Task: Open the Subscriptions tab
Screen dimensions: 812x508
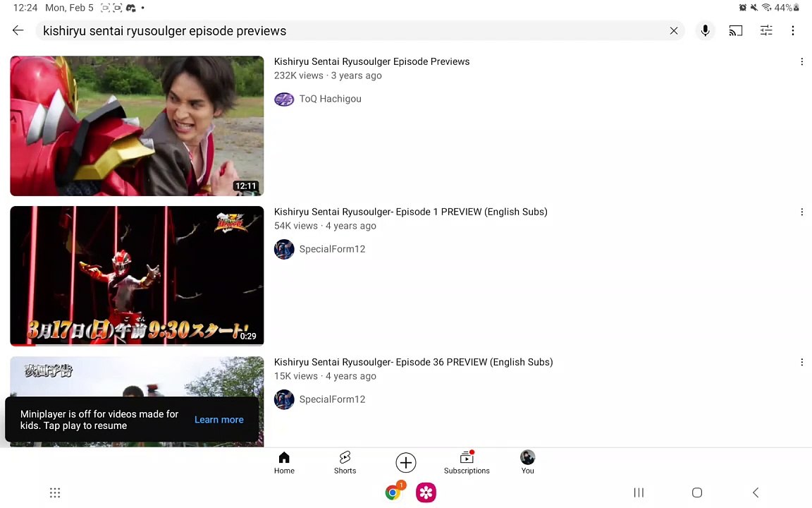Action: tap(467, 462)
